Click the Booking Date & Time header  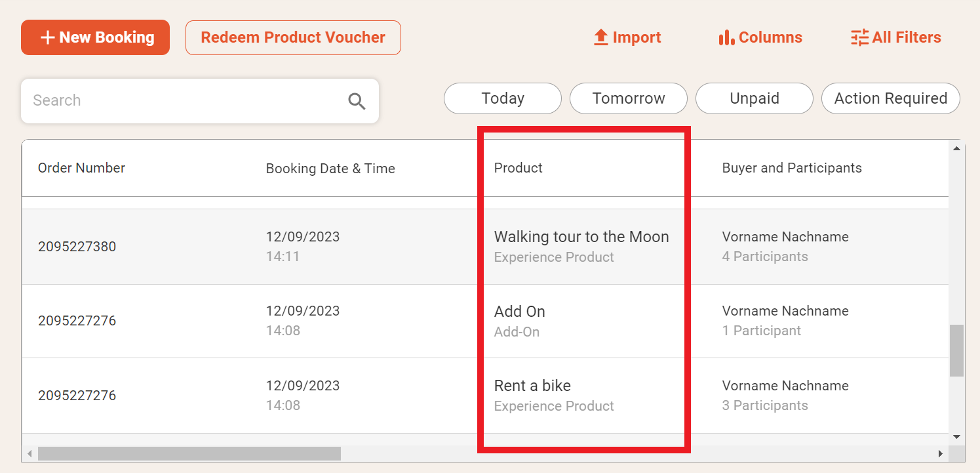coord(330,169)
